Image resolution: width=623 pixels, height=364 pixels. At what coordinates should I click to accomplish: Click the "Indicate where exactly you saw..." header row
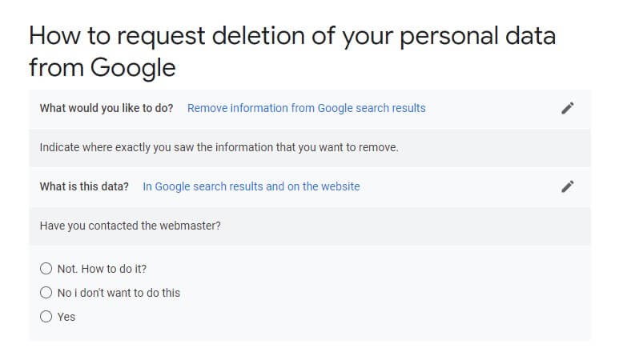click(310, 148)
